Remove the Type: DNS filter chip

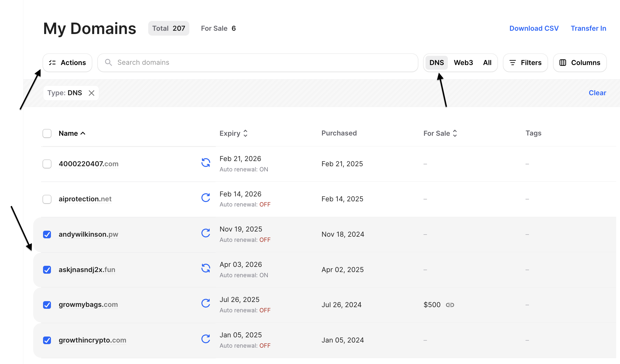click(x=92, y=93)
